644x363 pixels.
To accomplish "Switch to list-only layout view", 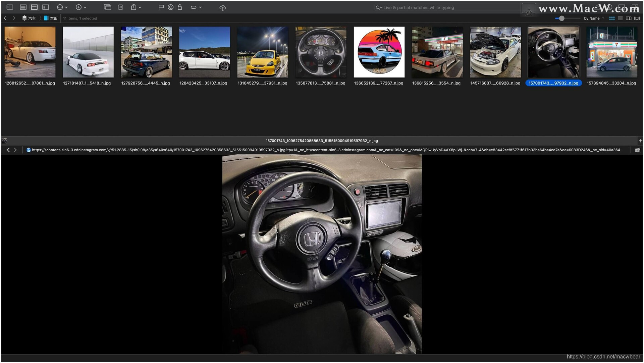I will pos(23,7).
